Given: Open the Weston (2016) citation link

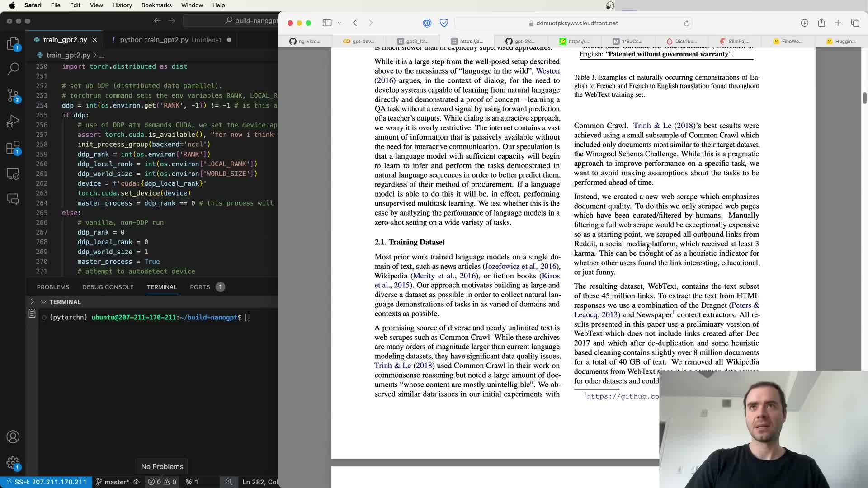Looking at the screenshot, I should coord(547,71).
